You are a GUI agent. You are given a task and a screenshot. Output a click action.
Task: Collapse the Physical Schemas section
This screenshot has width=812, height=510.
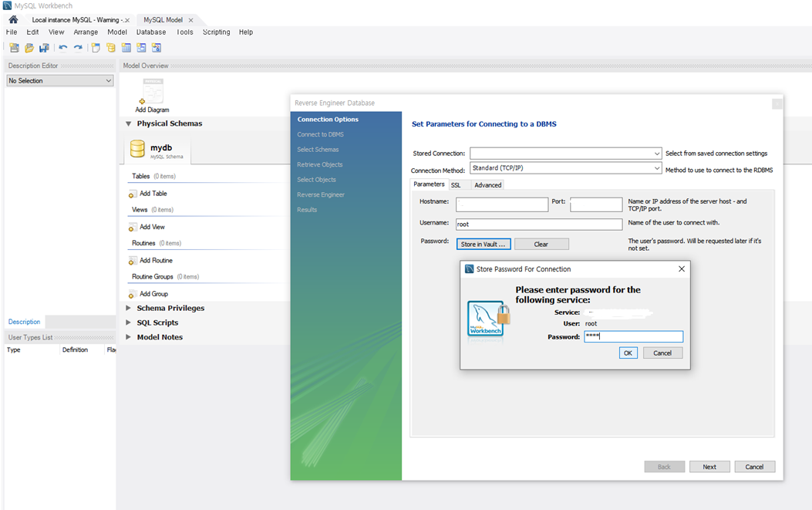[129, 124]
